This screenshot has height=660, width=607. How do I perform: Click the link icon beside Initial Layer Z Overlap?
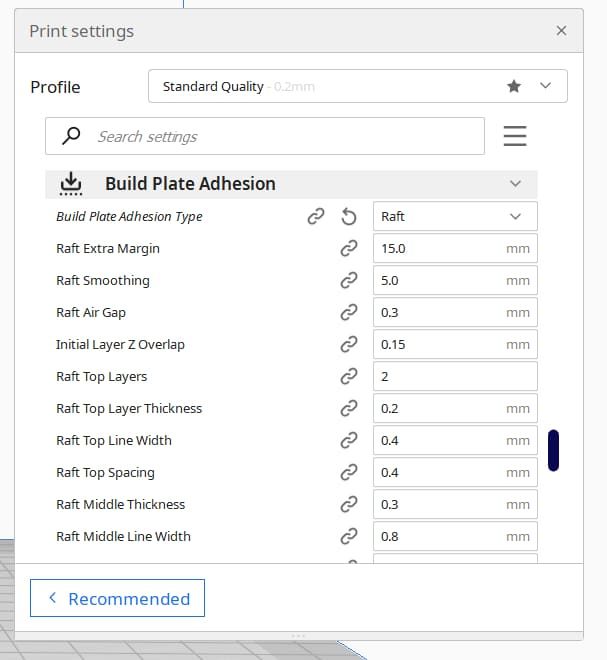pyautogui.click(x=349, y=344)
